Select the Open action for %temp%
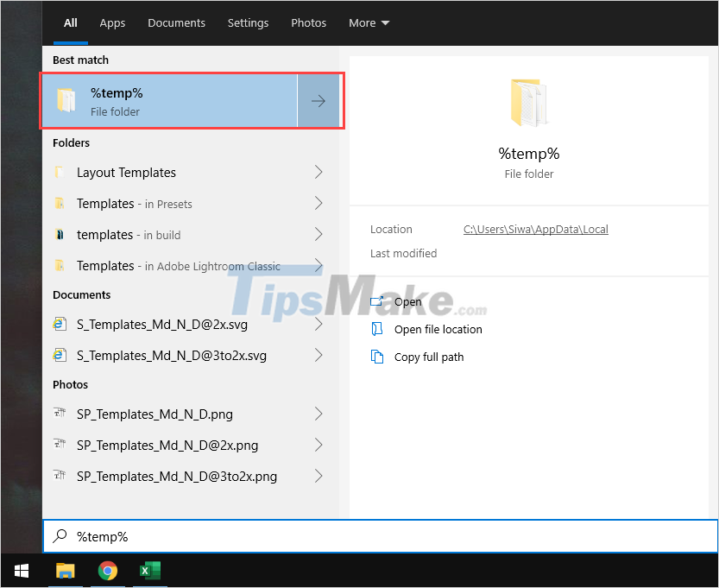The image size is (719, 588). click(407, 301)
